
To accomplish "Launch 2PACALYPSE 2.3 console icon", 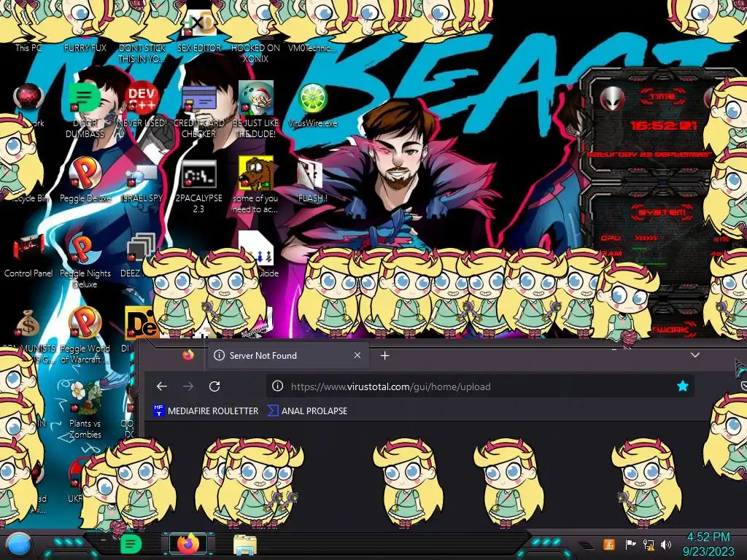I will pos(198,186).
